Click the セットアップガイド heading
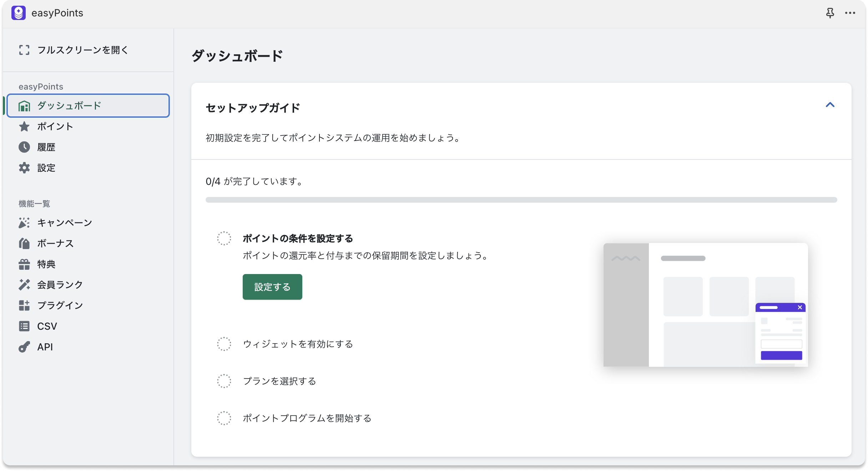 coord(253,108)
